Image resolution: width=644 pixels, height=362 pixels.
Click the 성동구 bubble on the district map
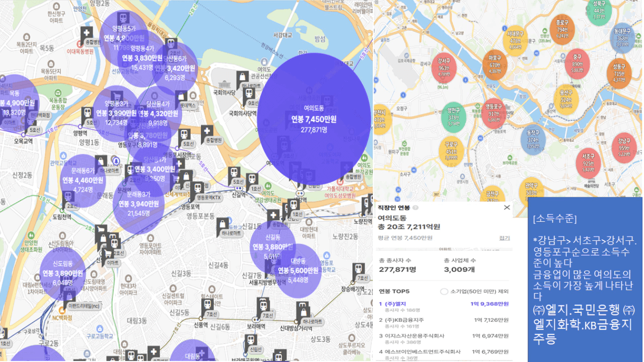pyautogui.click(x=619, y=74)
